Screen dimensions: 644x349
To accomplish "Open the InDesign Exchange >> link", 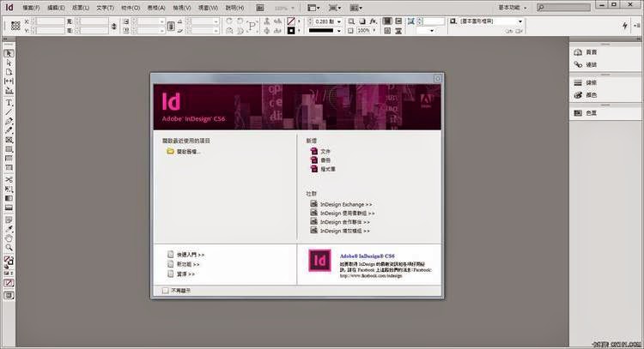I will click(x=341, y=204).
